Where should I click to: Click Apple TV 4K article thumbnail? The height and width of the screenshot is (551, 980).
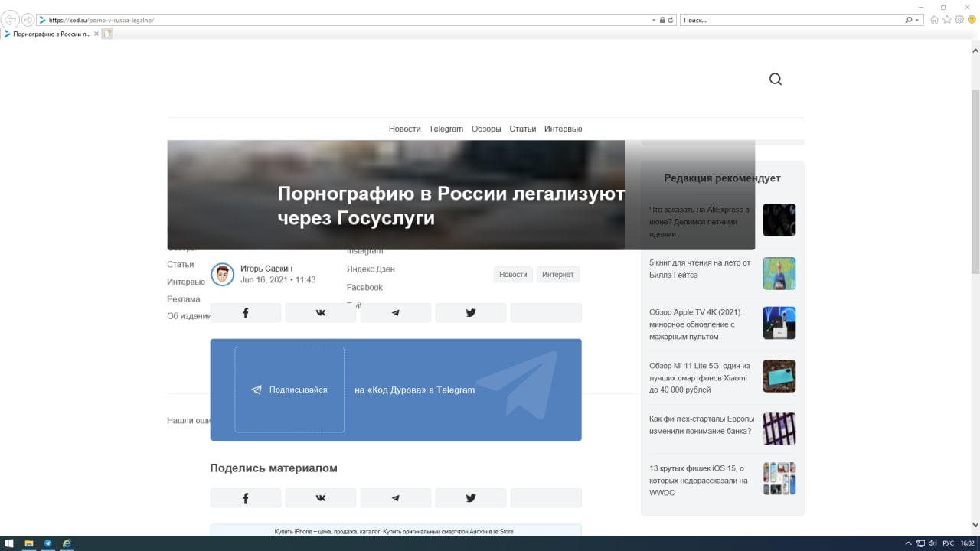coord(779,323)
